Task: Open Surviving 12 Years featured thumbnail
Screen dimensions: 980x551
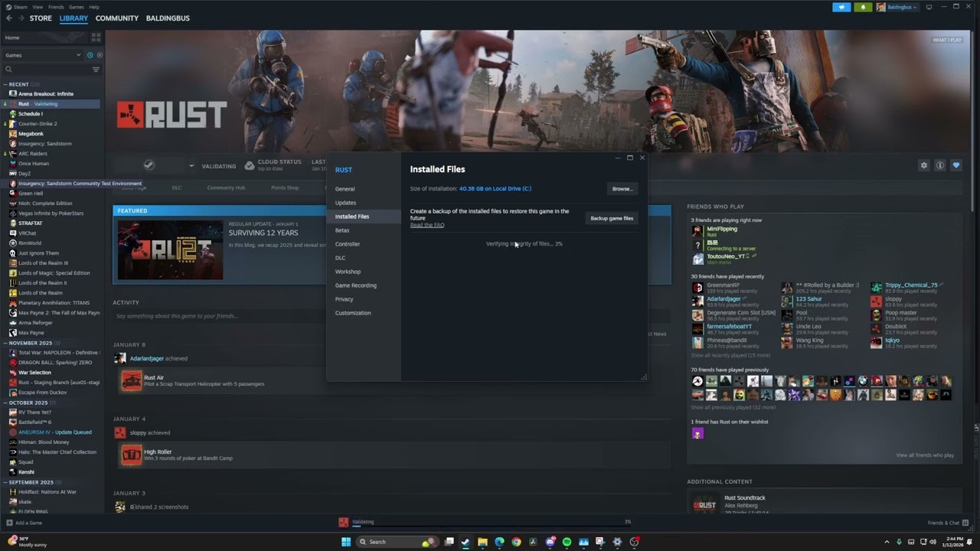Action: click(170, 250)
